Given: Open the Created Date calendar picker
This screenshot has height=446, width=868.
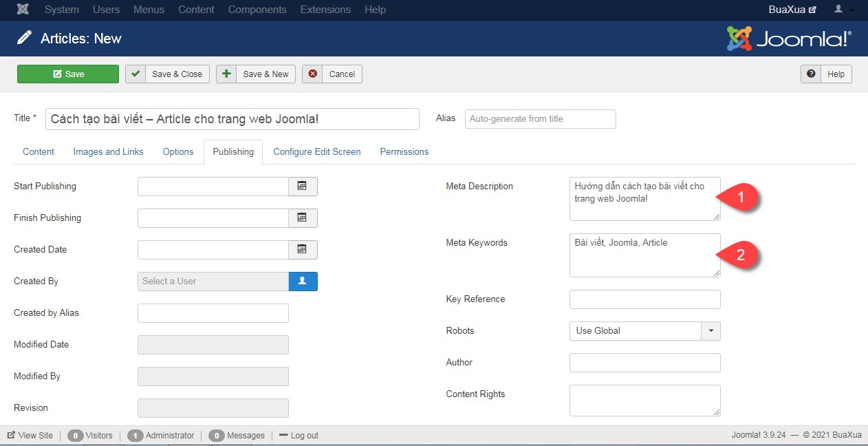Looking at the screenshot, I should [x=303, y=250].
